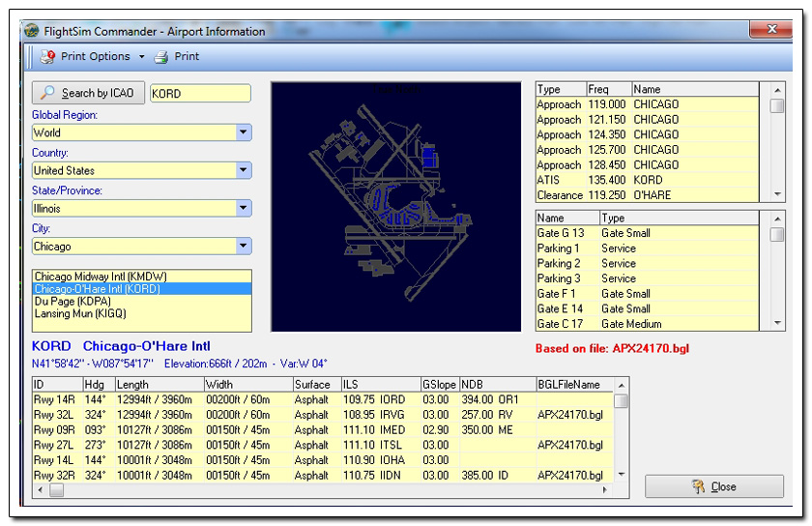Click Type header in frequency list
The width and height of the screenshot is (812, 526).
[561, 89]
